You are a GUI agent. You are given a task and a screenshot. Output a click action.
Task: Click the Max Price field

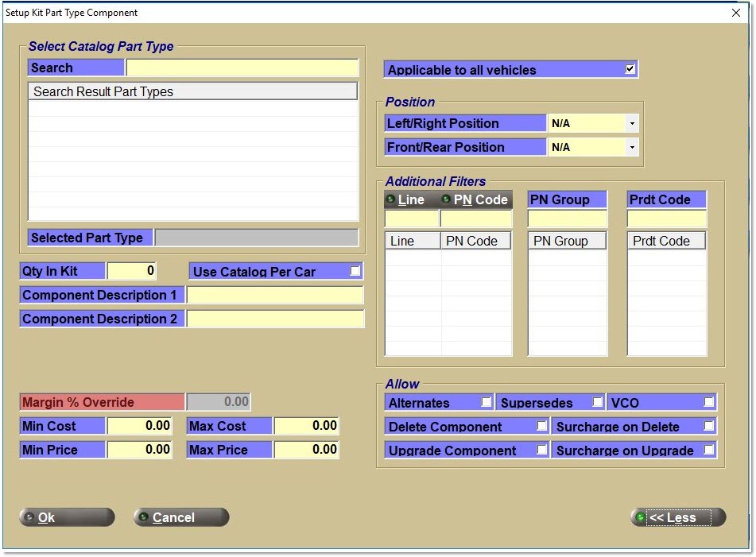pyautogui.click(x=307, y=450)
